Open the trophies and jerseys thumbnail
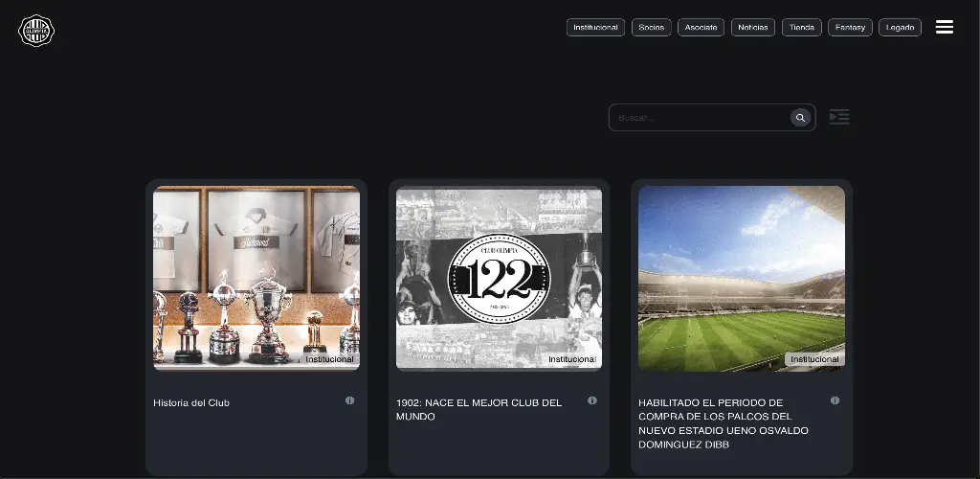This screenshot has width=980, height=479. (x=256, y=278)
